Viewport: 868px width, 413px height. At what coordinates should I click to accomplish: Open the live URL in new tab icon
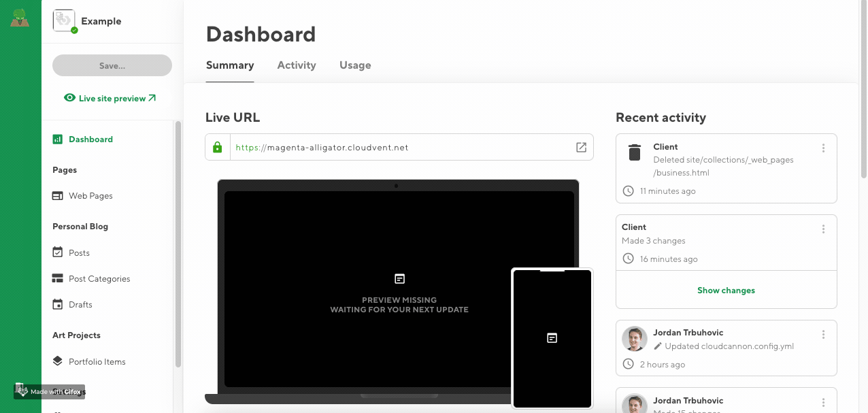pyautogui.click(x=581, y=147)
